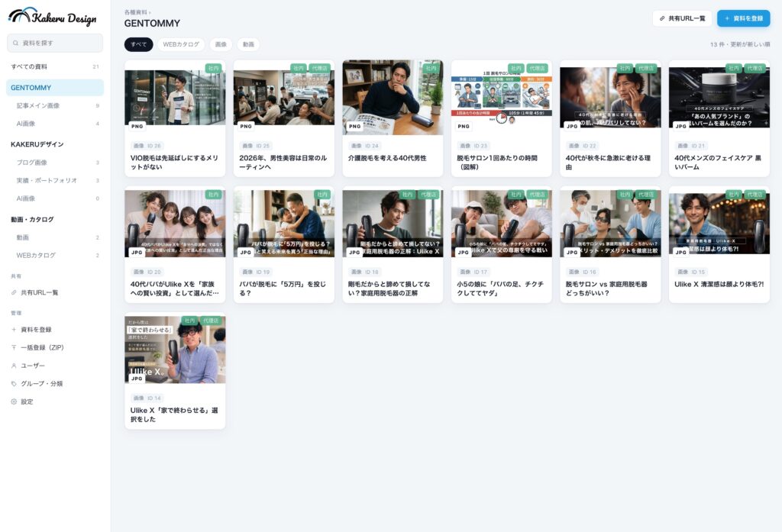Viewport: 782px width, 532px height.
Task: Follow the 各種資料 breadcrumb link
Action: [136, 12]
